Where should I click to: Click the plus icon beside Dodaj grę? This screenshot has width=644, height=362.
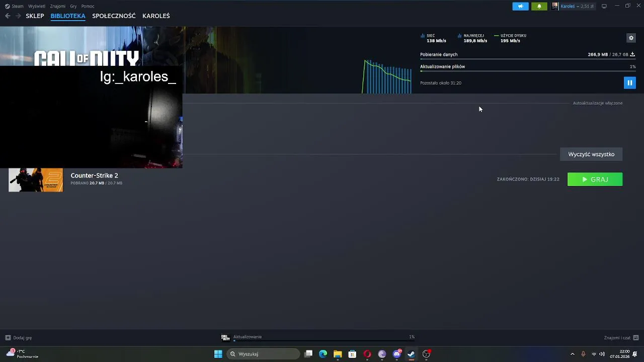pos(8,338)
